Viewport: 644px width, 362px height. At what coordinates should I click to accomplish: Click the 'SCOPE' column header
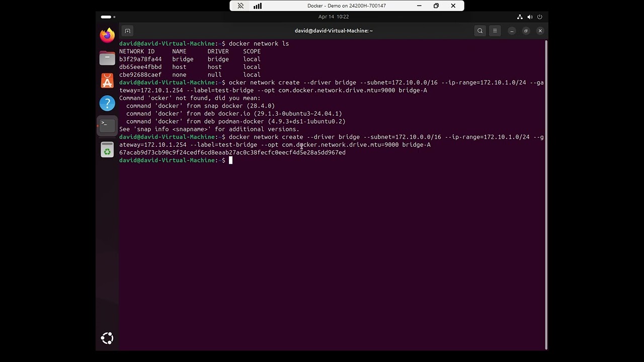click(252, 51)
